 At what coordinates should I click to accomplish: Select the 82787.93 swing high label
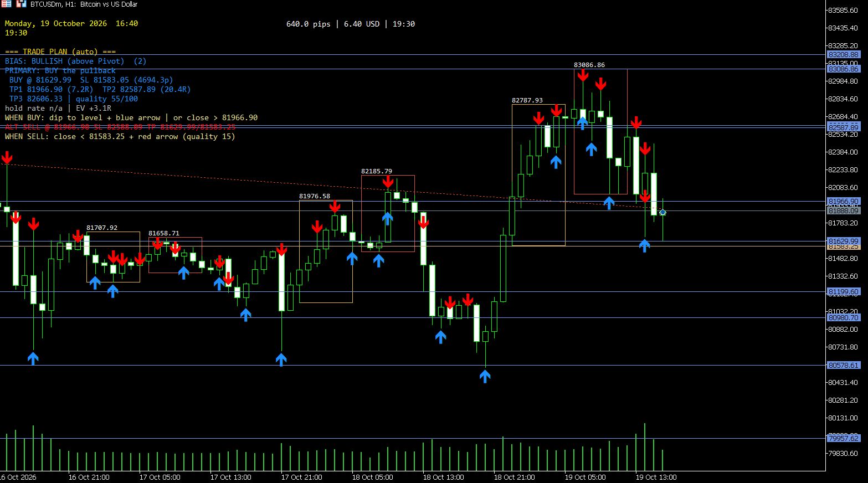(x=527, y=100)
